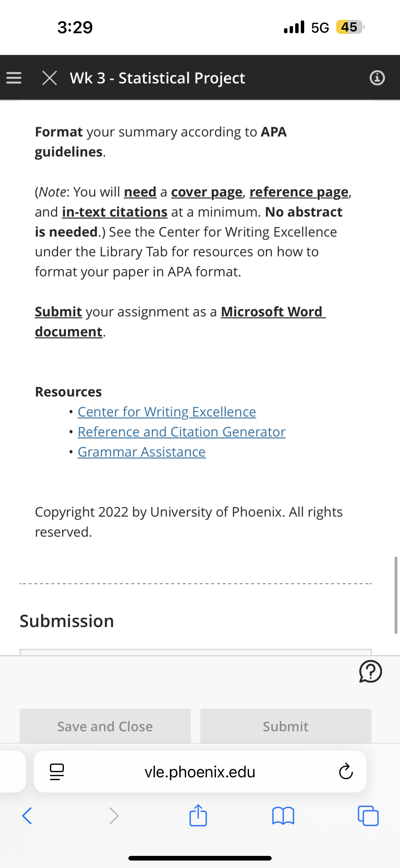Tap the Safari page reader icon
Screen dimensions: 400x868
57,772
